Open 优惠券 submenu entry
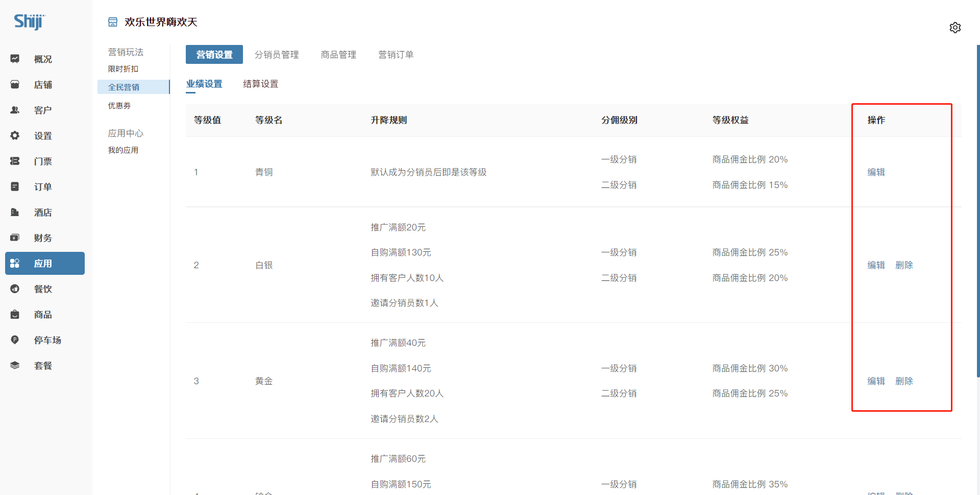The height and width of the screenshot is (495, 980). [119, 106]
